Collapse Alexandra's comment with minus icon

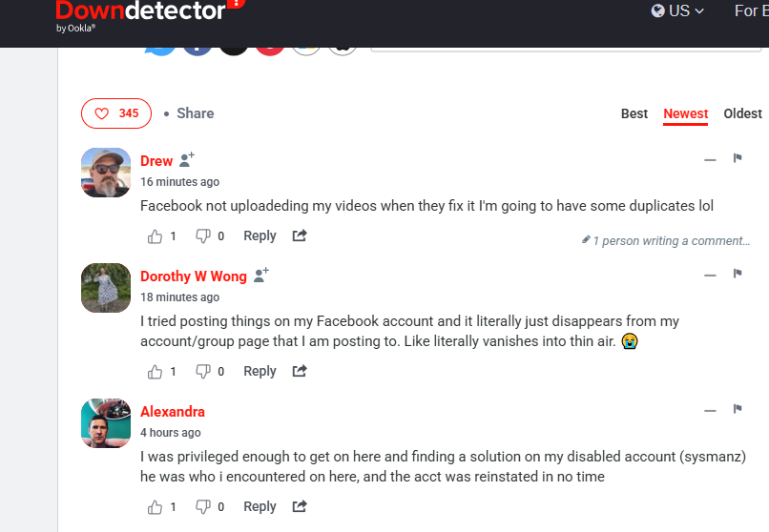pyautogui.click(x=710, y=411)
